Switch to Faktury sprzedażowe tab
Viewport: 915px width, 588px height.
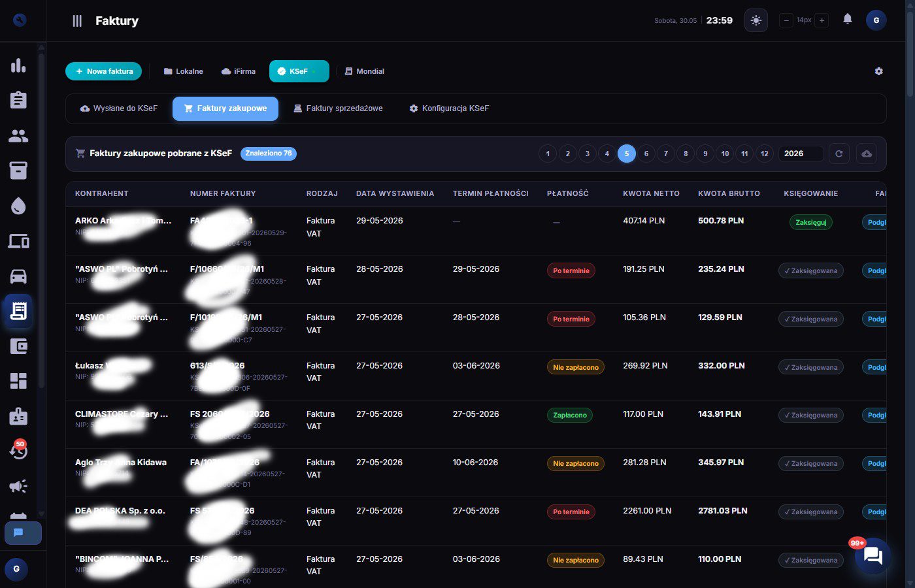click(338, 108)
